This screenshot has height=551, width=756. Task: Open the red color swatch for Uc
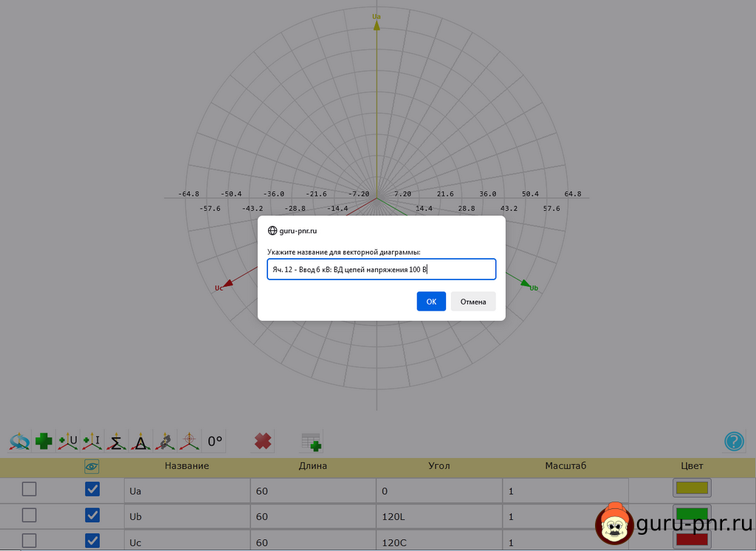[692, 539]
